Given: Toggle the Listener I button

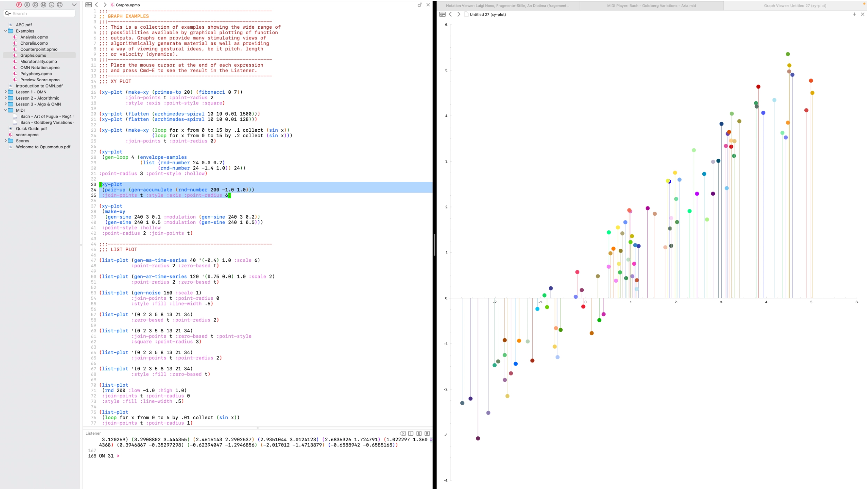Looking at the screenshot, I should pos(411,433).
